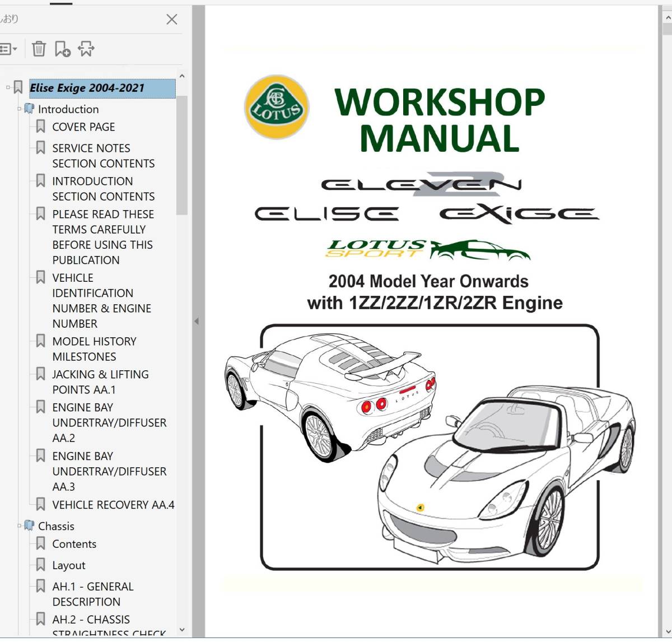Find the current bookmark icon

point(86,49)
